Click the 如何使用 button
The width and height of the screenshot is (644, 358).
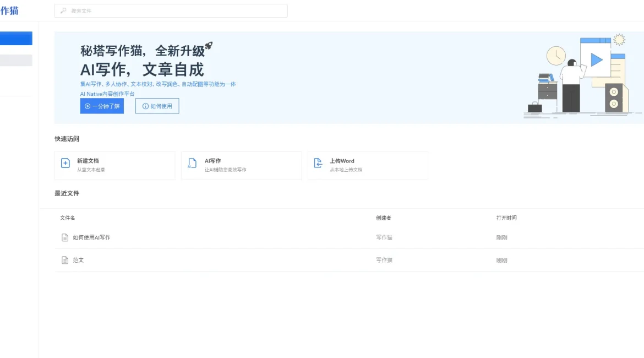coord(157,106)
